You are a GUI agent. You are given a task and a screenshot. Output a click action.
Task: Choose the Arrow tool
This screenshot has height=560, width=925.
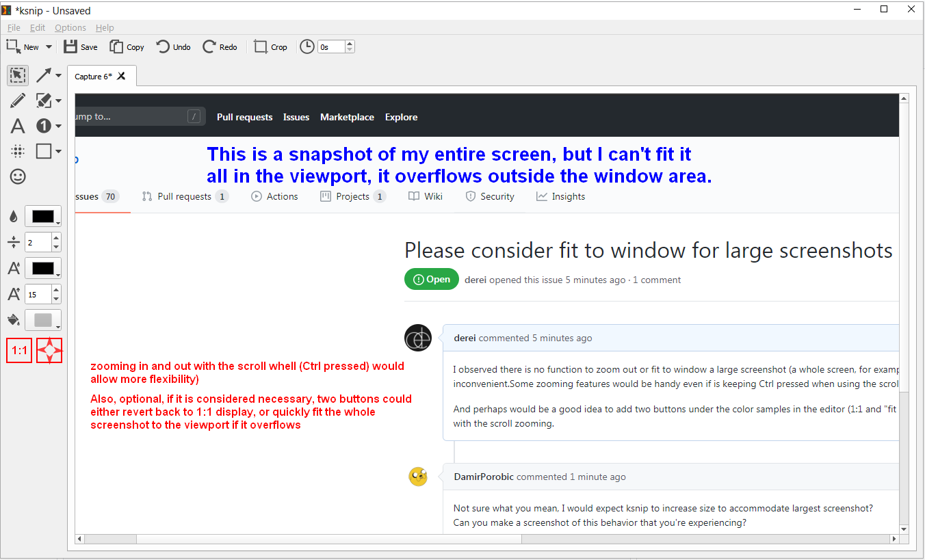click(x=44, y=75)
